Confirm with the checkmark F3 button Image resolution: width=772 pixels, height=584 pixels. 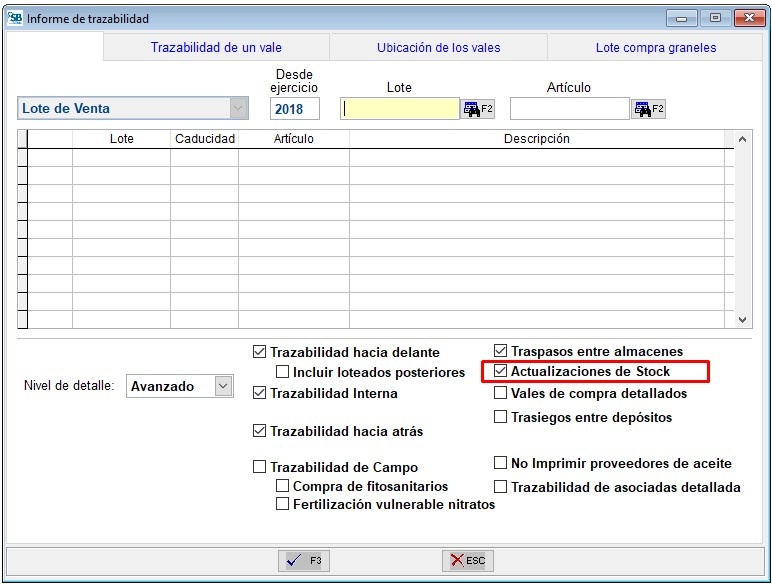[x=304, y=560]
